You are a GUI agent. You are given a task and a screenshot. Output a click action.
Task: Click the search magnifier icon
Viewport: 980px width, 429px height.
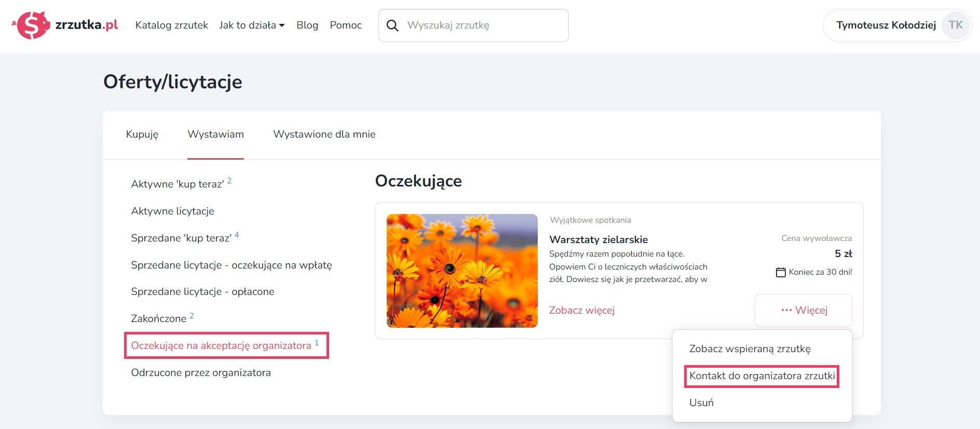[x=393, y=25]
